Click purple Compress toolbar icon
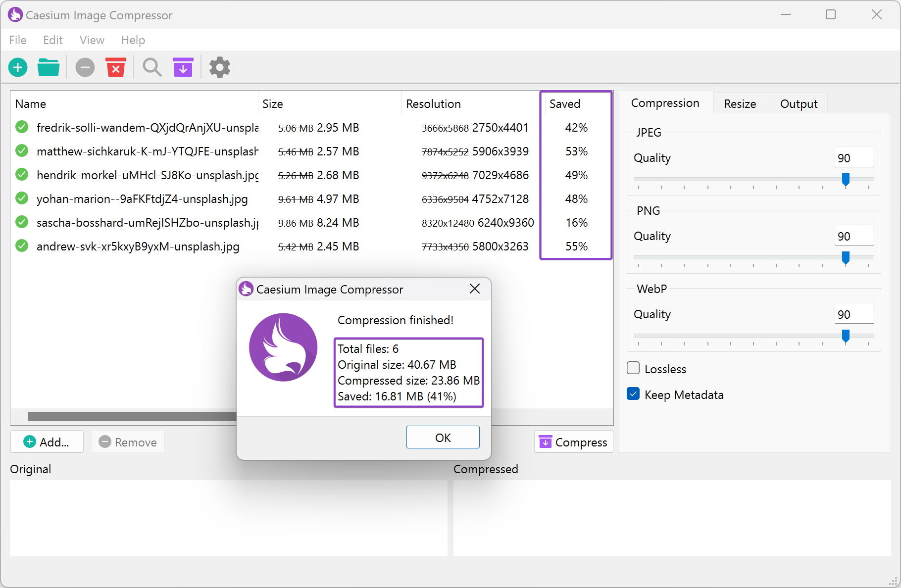Screen dimensions: 901x588 (183, 67)
